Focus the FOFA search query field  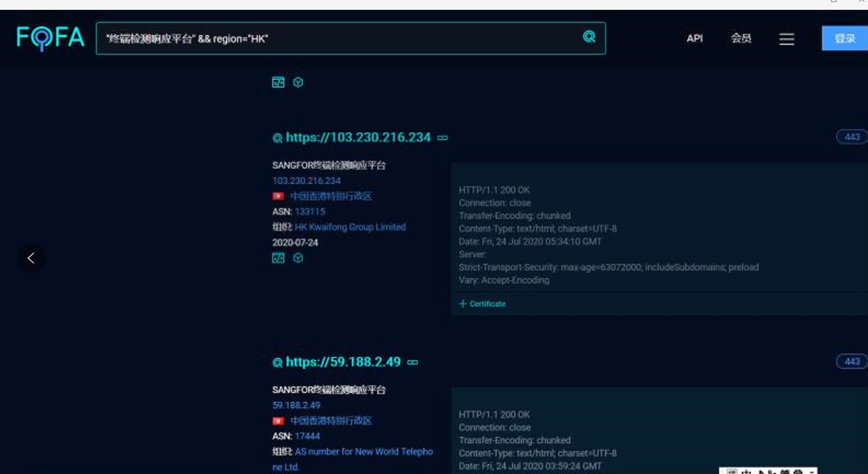(350, 38)
